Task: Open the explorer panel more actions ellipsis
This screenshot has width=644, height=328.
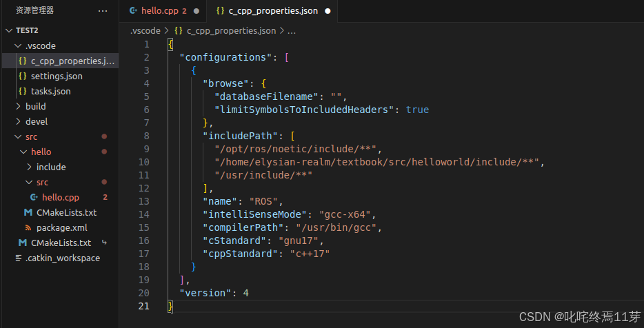Action: [103, 11]
